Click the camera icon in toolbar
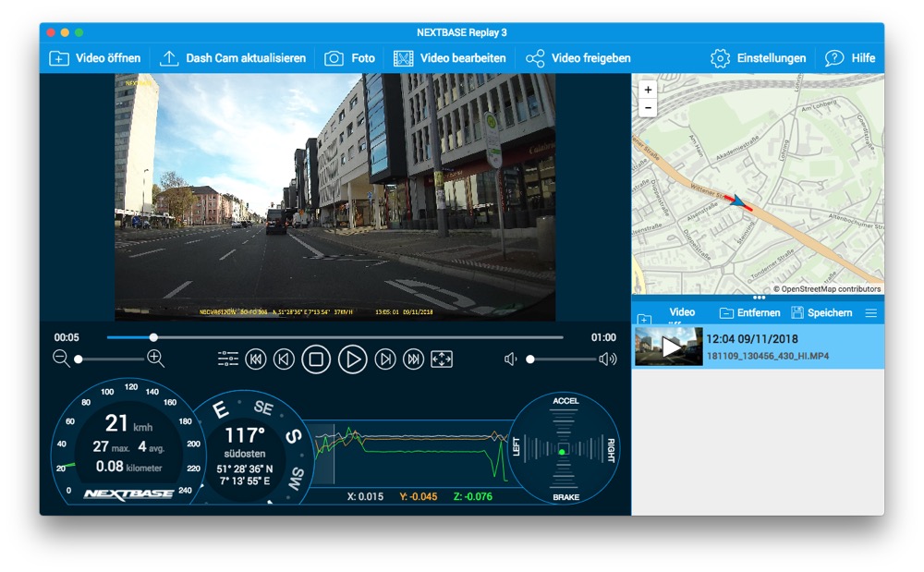 pos(334,58)
